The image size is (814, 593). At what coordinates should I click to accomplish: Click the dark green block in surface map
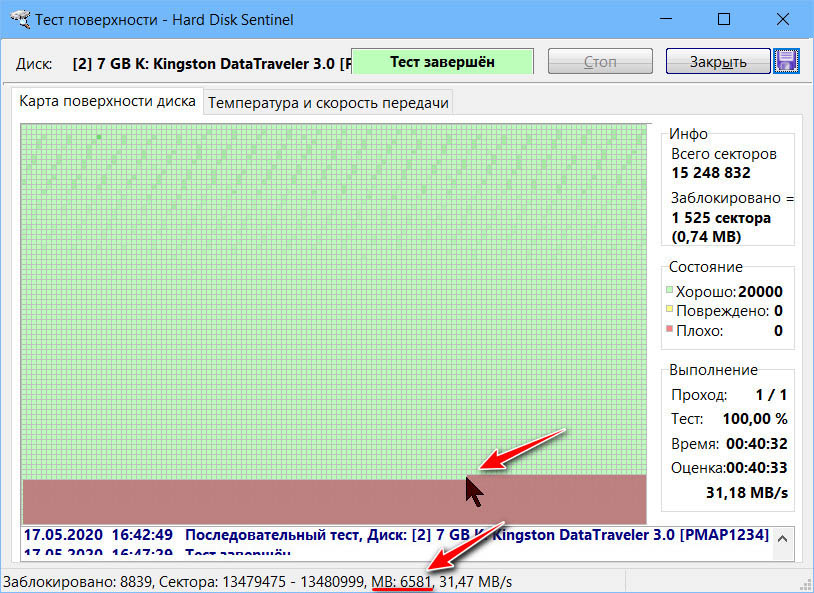click(x=99, y=137)
